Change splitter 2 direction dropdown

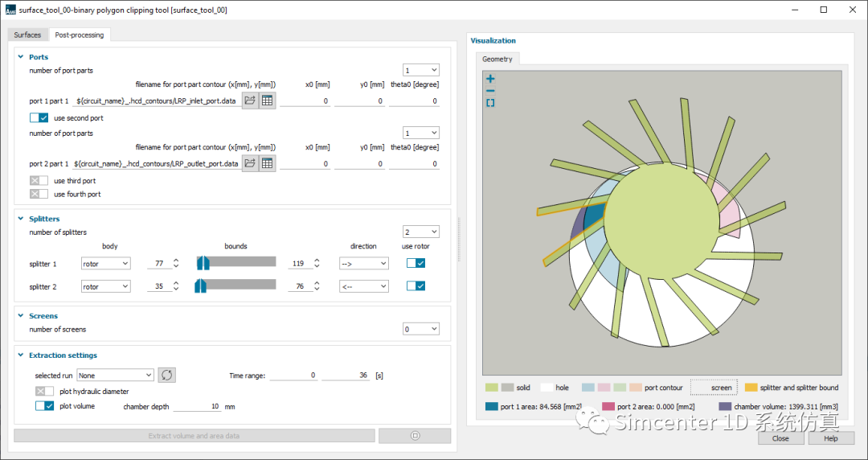coord(363,286)
